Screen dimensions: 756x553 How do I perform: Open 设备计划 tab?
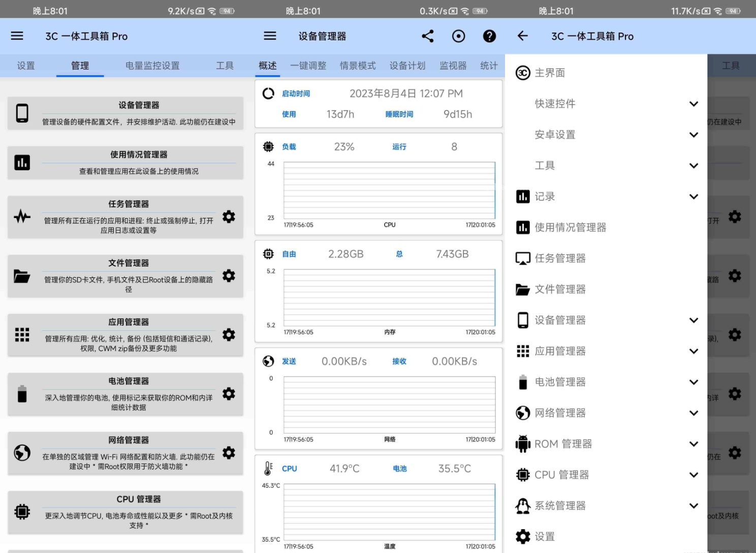click(407, 66)
